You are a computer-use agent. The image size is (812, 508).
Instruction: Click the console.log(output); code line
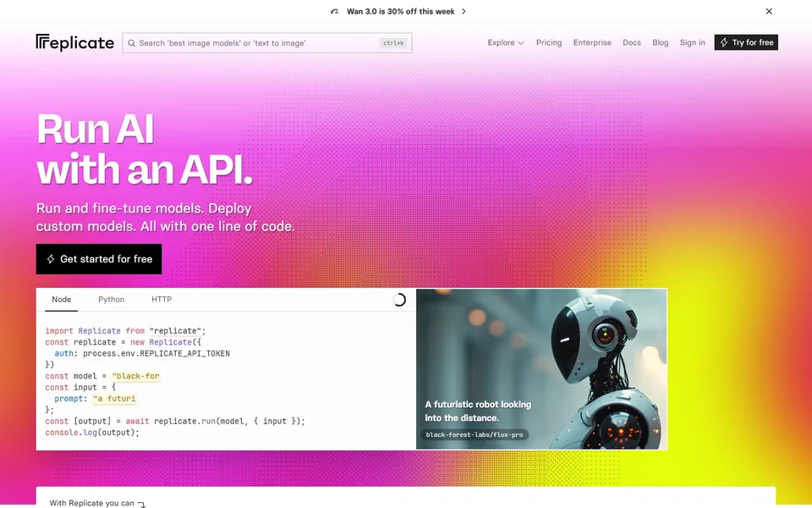pyautogui.click(x=92, y=433)
